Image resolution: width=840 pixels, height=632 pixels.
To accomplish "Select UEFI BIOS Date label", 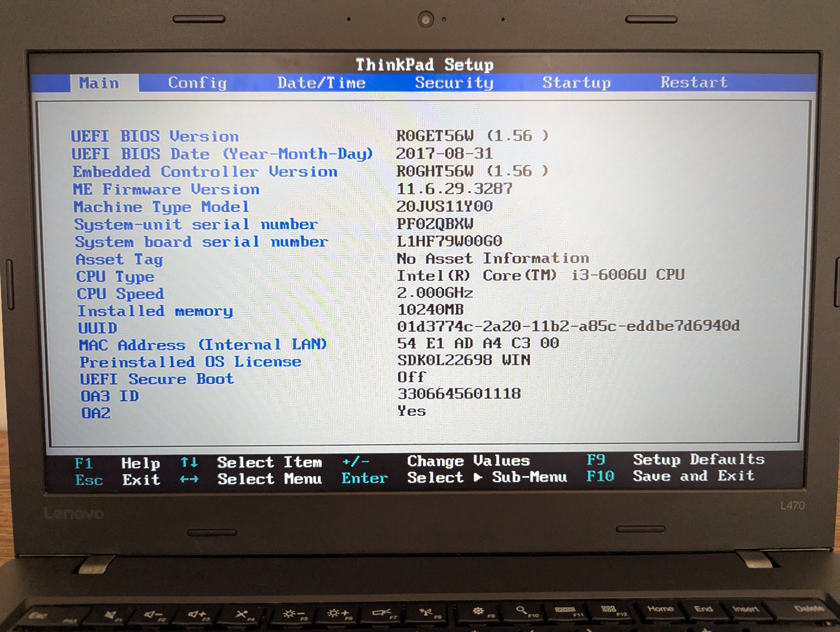I will [222, 154].
